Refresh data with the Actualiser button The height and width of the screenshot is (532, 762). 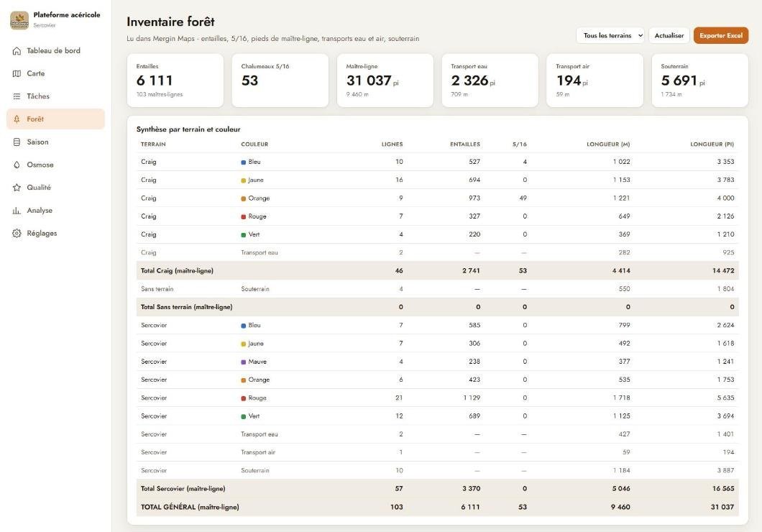click(669, 35)
